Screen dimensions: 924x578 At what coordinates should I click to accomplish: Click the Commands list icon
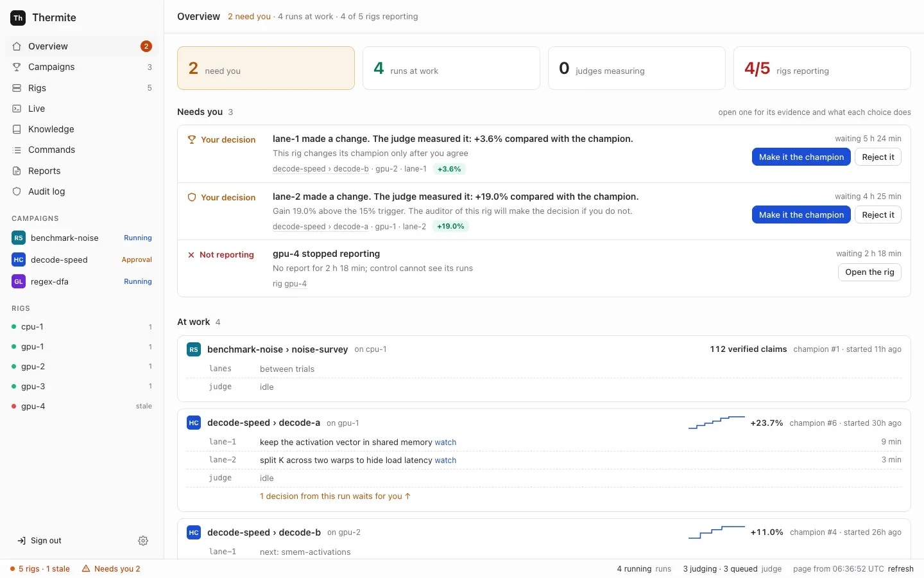point(17,150)
